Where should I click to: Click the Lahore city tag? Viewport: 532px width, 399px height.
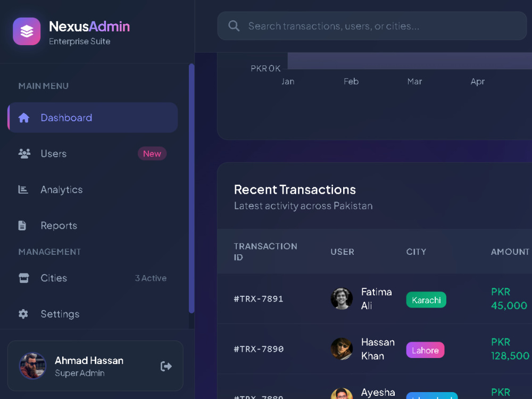point(425,350)
